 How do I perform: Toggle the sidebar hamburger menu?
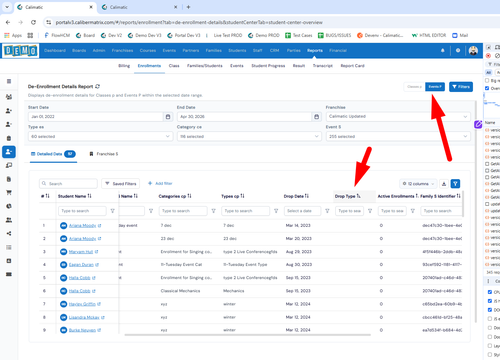pos(9,81)
